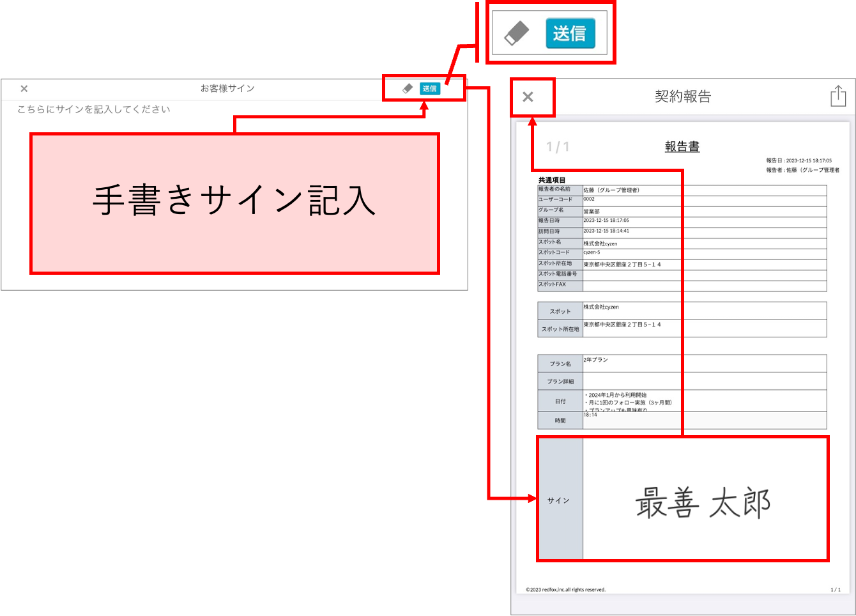Select the 2年プラン plan name cell

click(x=705, y=363)
